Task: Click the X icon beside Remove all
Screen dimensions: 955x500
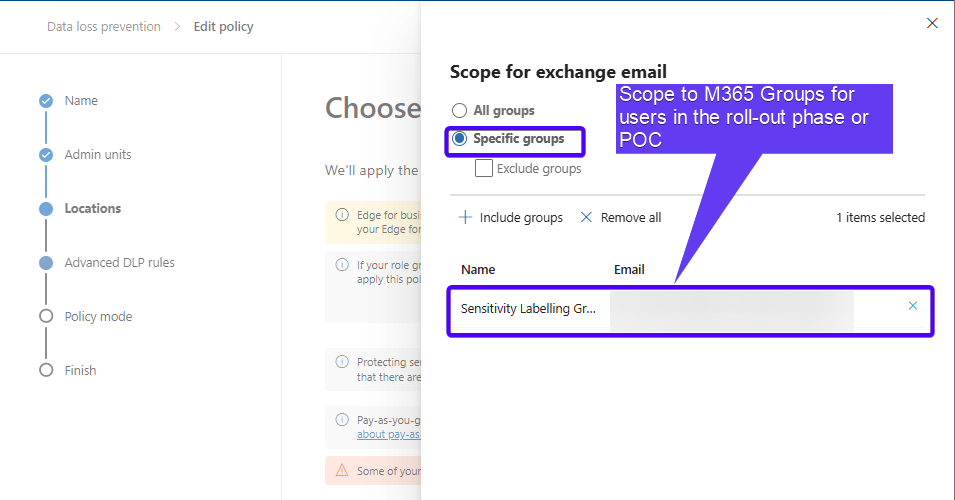Action: click(x=586, y=217)
